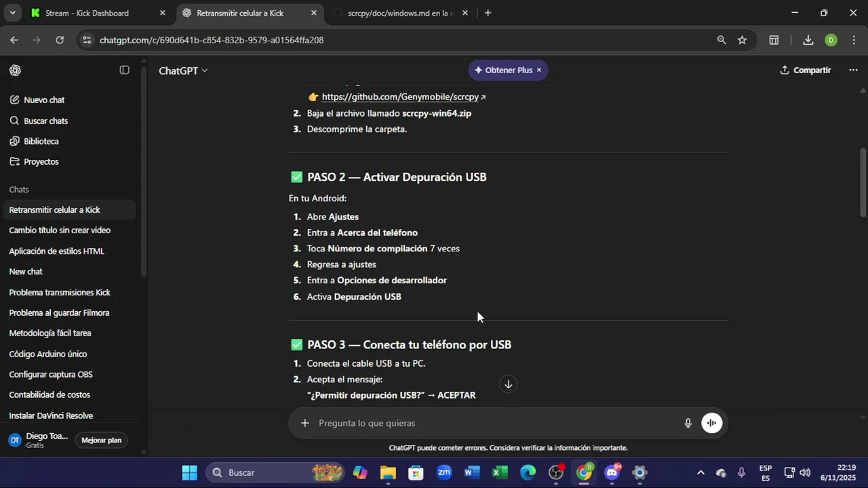
Task: Open the Diego Toa account menu
Action: pyautogui.click(x=39, y=440)
